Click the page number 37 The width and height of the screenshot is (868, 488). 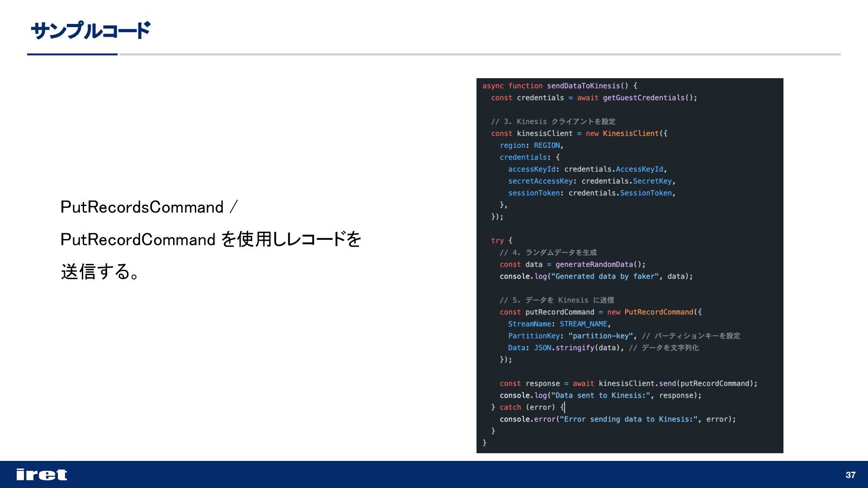tap(850, 475)
